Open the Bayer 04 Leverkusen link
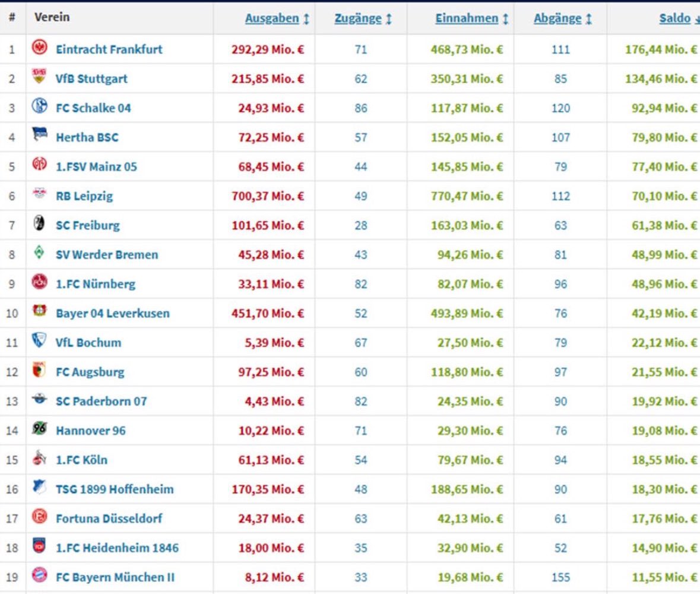The height and width of the screenshot is (594, 700). click(x=112, y=313)
